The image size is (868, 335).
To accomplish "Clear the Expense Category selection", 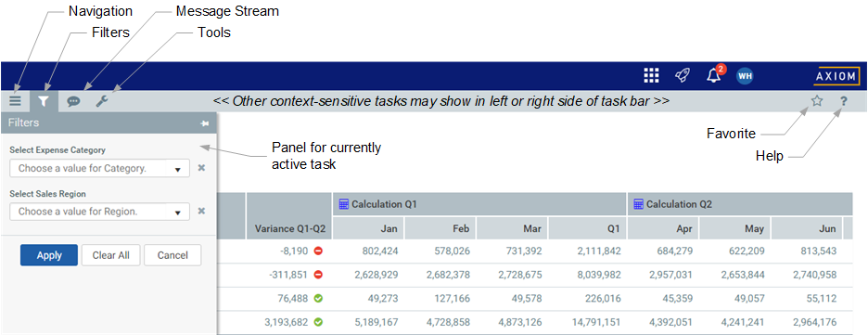I will point(201,168).
